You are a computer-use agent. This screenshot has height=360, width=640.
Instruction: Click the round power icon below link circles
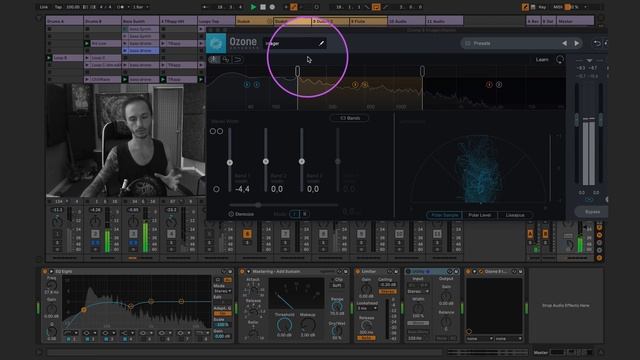click(x=216, y=189)
